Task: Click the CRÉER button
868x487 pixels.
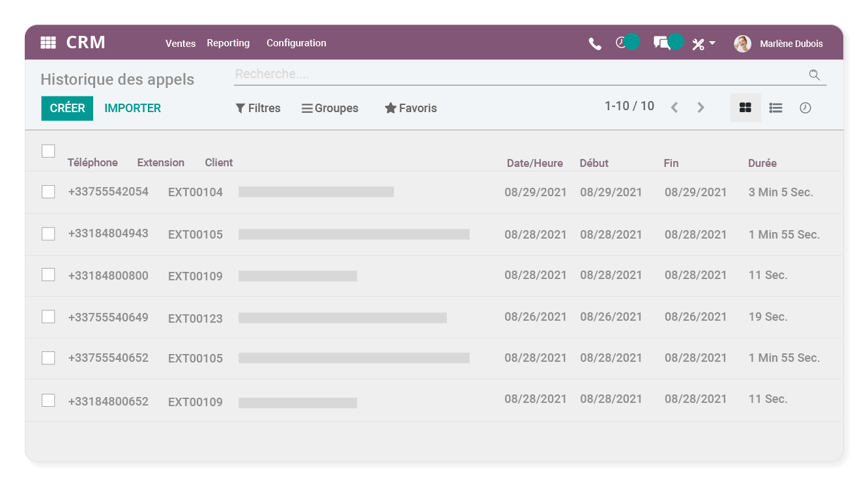Action: coord(67,108)
